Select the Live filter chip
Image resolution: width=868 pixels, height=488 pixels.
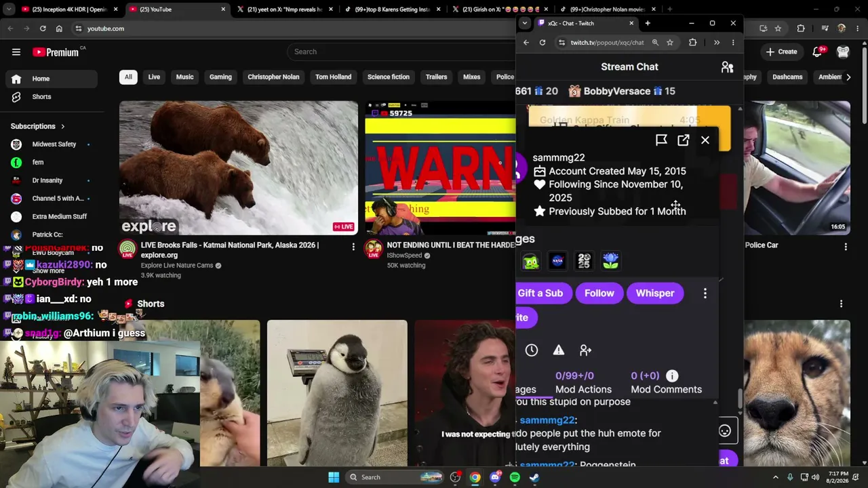[154, 77]
